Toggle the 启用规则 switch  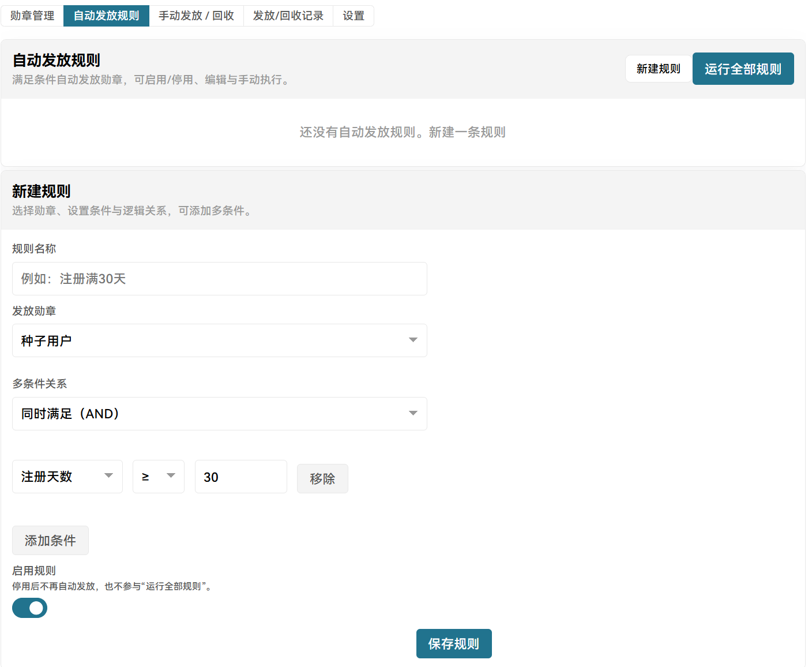tap(29, 608)
